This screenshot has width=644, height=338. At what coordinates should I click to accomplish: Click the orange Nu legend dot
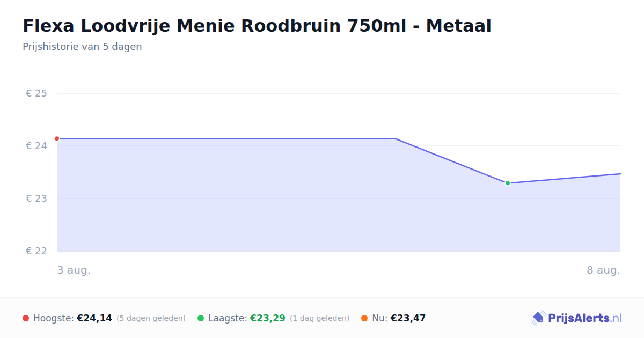point(364,318)
